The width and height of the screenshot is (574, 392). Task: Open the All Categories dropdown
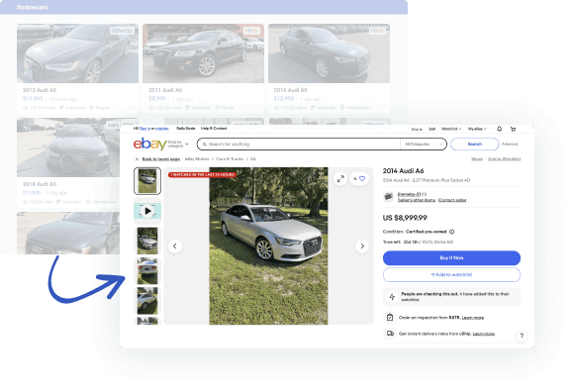click(x=424, y=145)
